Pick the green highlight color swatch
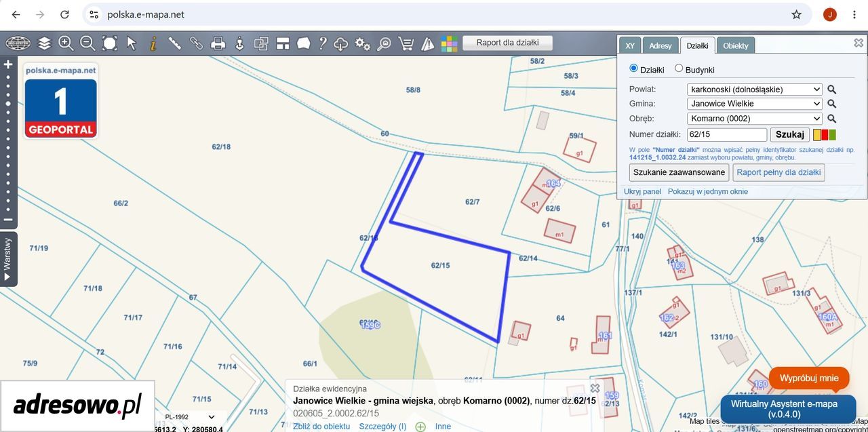The width and height of the screenshot is (868, 432). coord(832,135)
